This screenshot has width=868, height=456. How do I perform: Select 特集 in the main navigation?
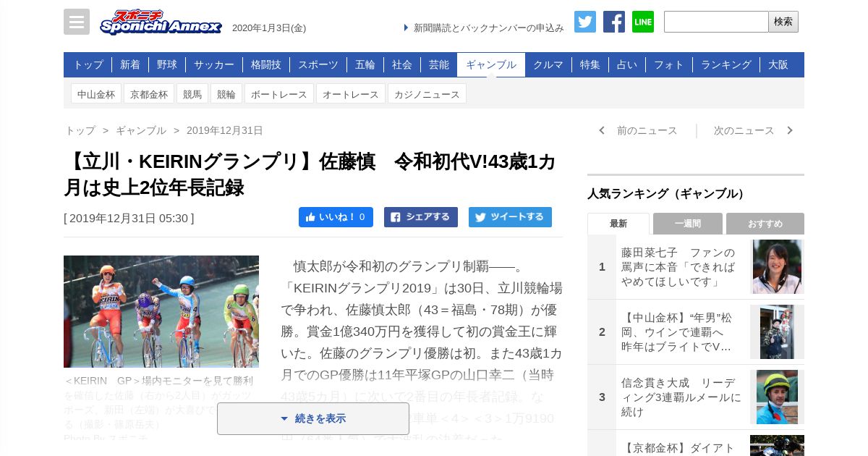click(x=590, y=64)
